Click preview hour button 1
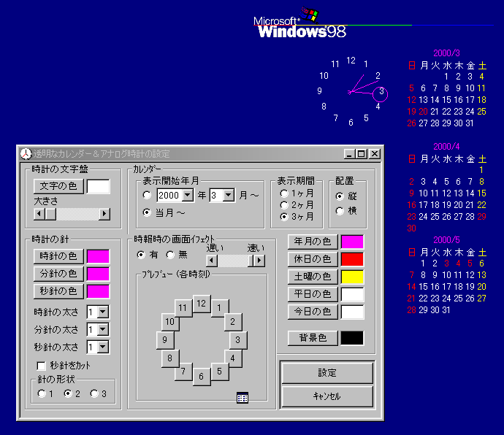The image size is (504, 435). tap(220, 308)
